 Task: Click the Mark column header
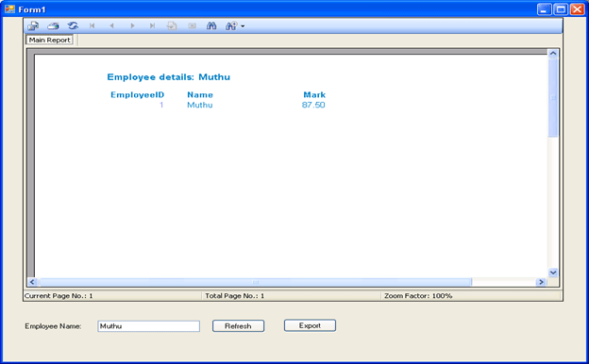coord(314,94)
